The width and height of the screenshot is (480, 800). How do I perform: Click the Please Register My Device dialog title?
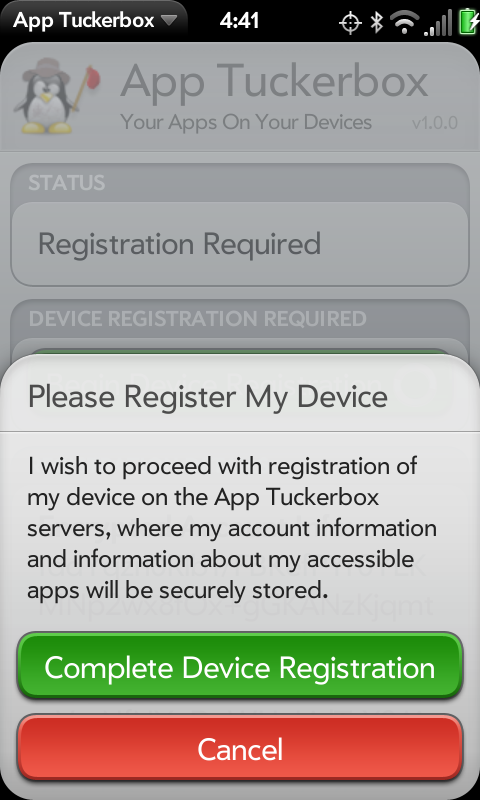point(208,396)
